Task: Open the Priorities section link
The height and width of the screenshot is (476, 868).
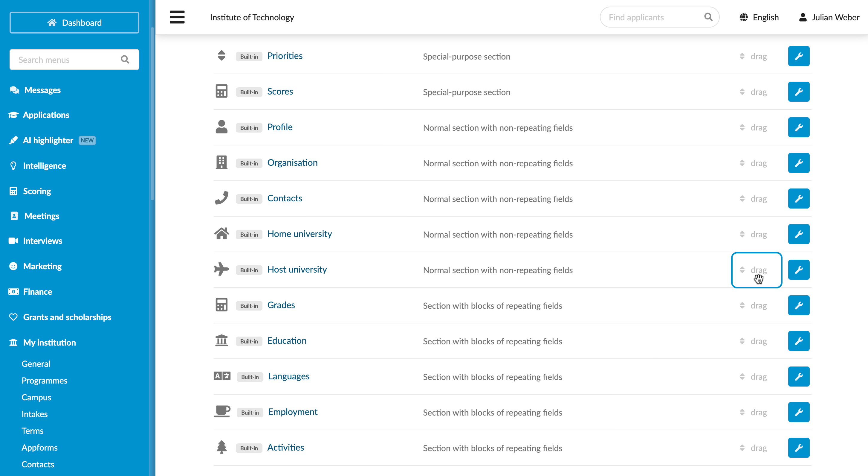Action: click(x=285, y=56)
